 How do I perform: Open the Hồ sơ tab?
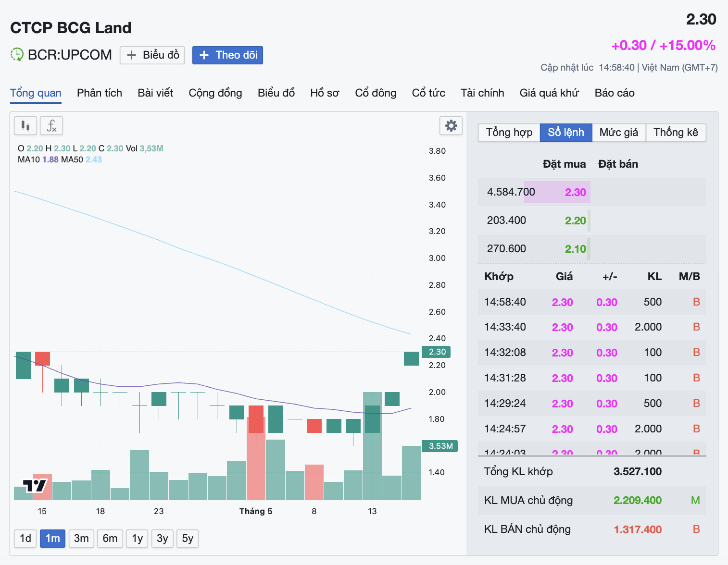click(325, 93)
